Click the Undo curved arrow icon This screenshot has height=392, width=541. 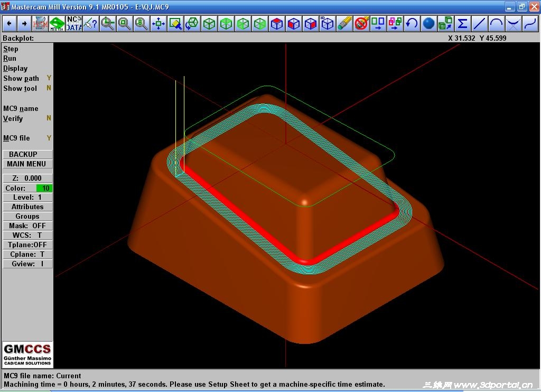[x=412, y=23]
